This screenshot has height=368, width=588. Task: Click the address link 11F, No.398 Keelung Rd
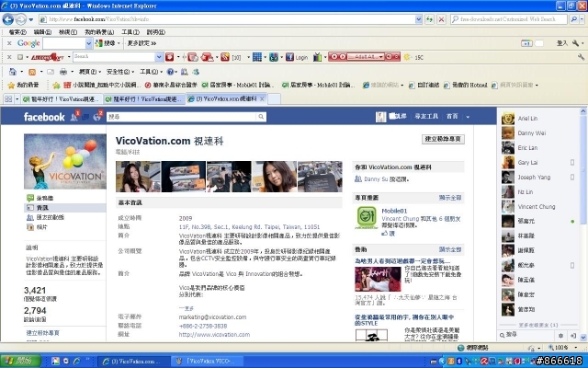click(249, 227)
